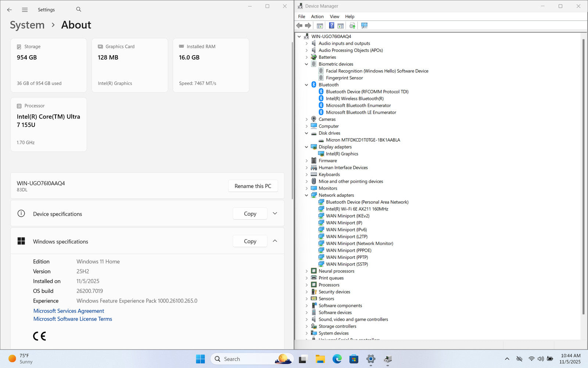Collapse the Network adapters category

click(306, 195)
